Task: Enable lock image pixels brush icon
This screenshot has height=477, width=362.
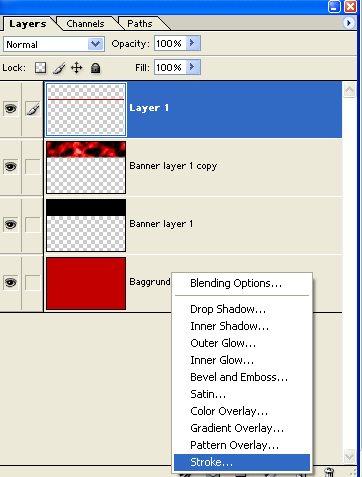Action: [59, 68]
